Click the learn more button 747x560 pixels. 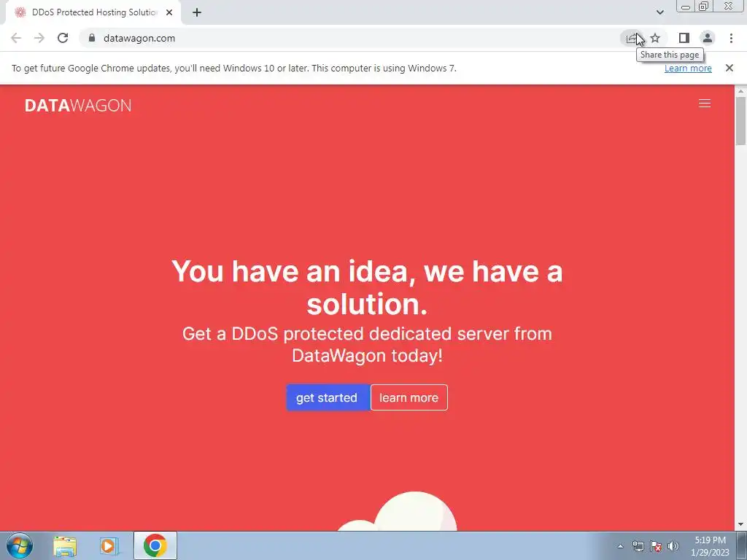pos(409,397)
